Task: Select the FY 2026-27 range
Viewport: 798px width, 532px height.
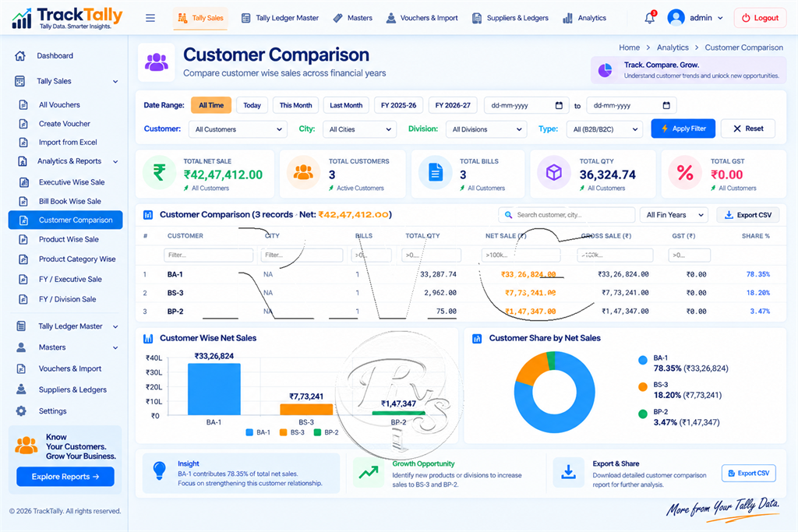Action: [453, 105]
